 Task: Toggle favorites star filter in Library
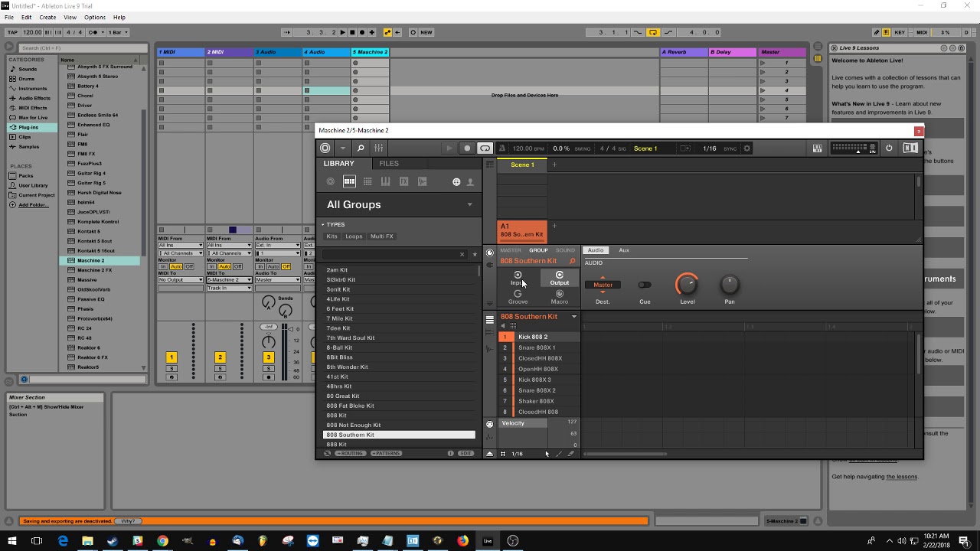(x=475, y=254)
